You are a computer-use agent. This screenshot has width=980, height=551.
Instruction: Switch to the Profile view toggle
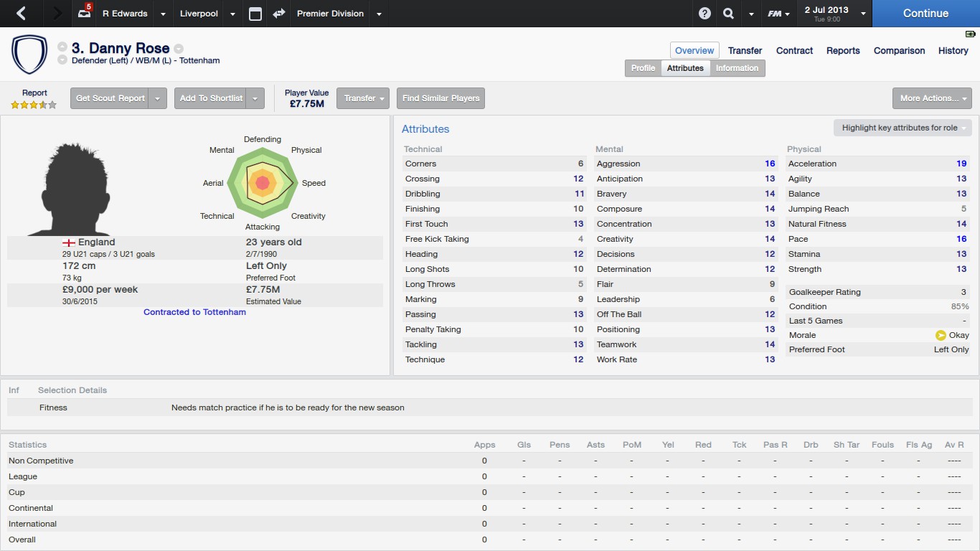click(643, 68)
